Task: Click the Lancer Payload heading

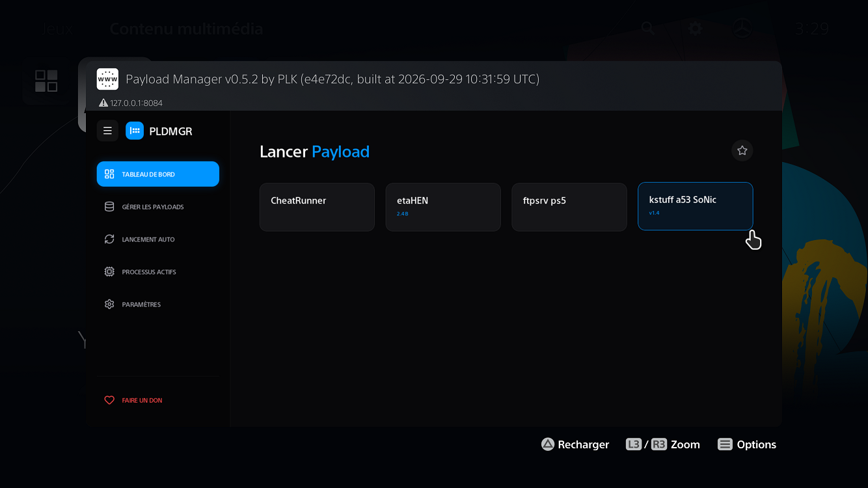Action: coord(314,152)
